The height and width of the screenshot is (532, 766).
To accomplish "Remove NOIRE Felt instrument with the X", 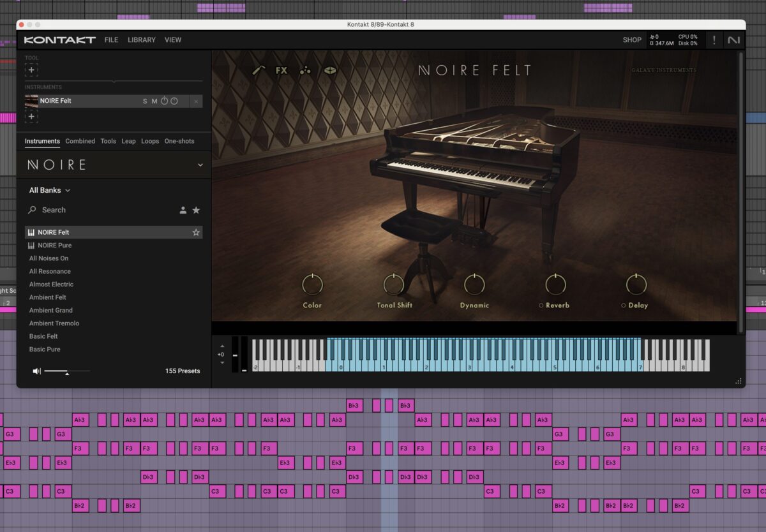I will 196,101.
